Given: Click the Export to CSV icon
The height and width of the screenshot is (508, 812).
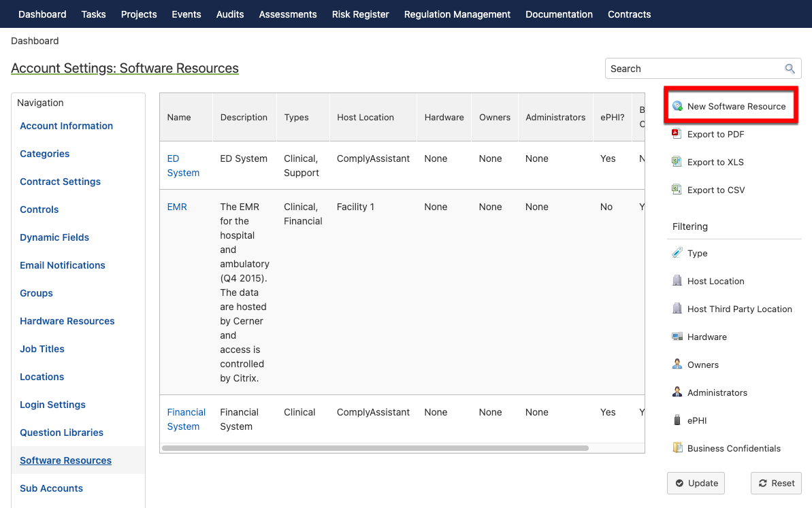Looking at the screenshot, I should click(677, 190).
